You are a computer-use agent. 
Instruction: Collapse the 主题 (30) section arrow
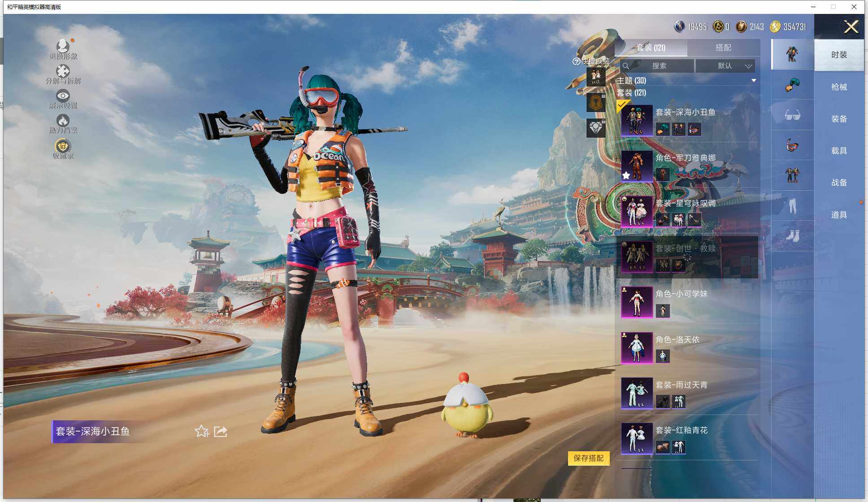(x=754, y=81)
